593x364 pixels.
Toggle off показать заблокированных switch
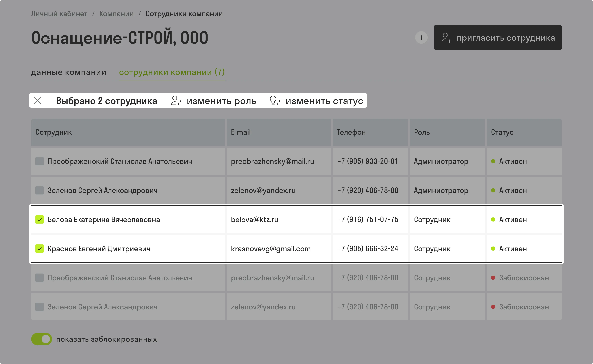pos(41,339)
